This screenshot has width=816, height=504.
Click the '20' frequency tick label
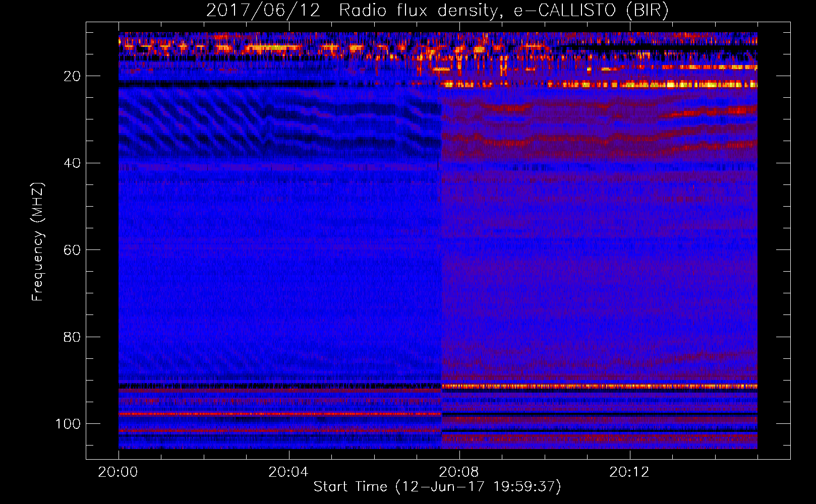(72, 76)
